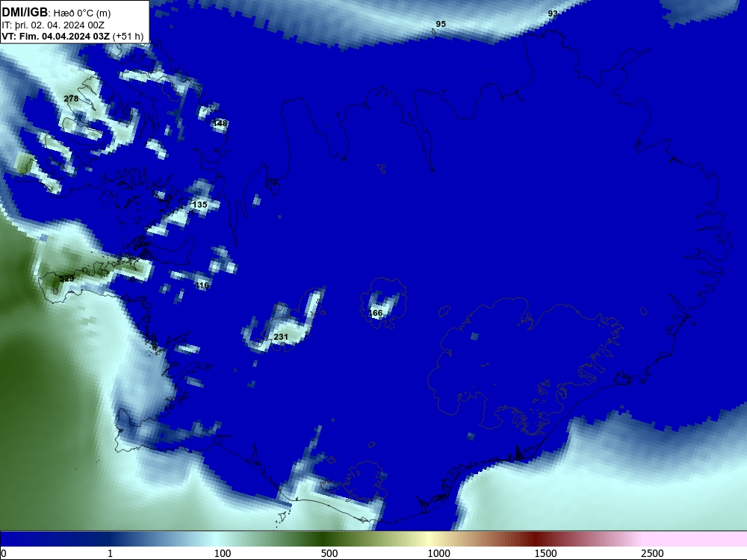Select the 278 value label on map
747x560 pixels.
pyautogui.click(x=71, y=99)
